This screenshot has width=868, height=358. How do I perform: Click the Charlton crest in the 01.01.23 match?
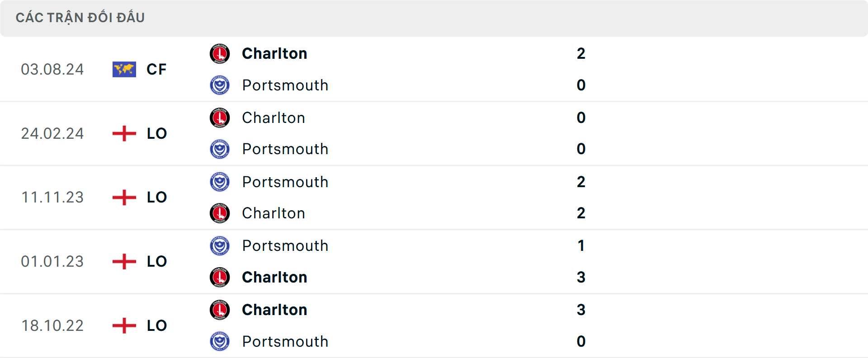tap(220, 277)
